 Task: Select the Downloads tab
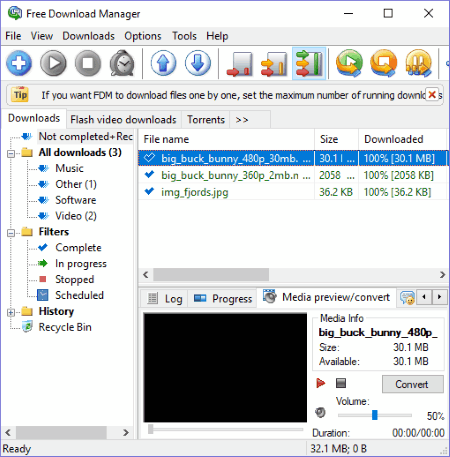pos(34,118)
